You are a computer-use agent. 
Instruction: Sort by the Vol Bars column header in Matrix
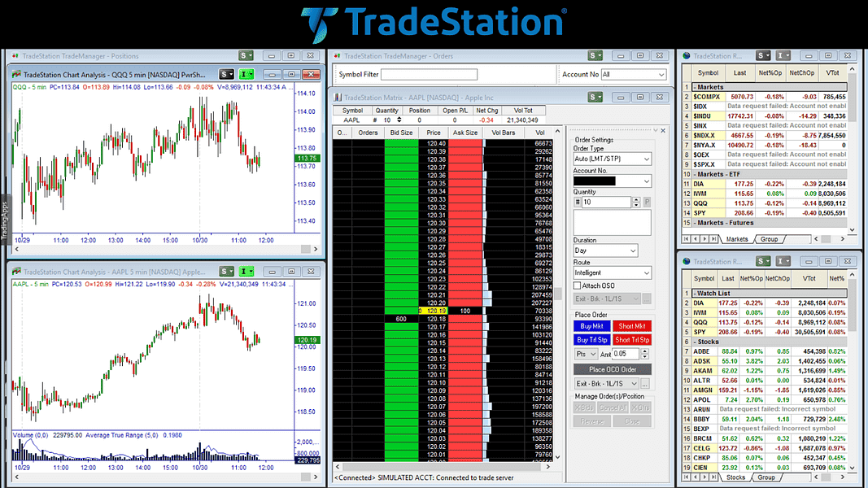pyautogui.click(x=504, y=133)
